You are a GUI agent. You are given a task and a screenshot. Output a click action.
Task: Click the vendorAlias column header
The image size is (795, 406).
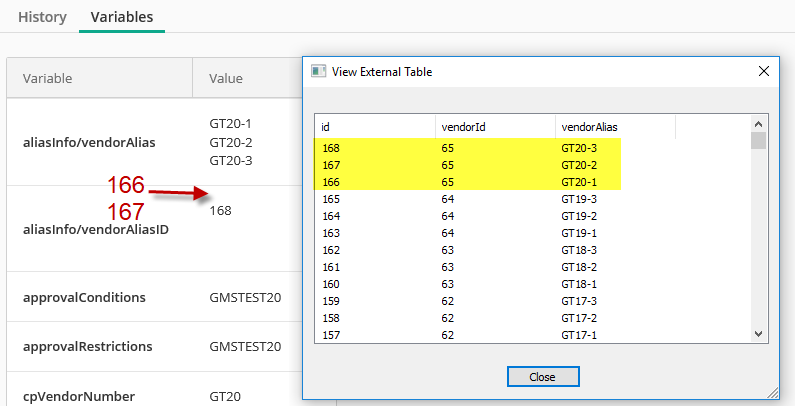pyautogui.click(x=615, y=127)
